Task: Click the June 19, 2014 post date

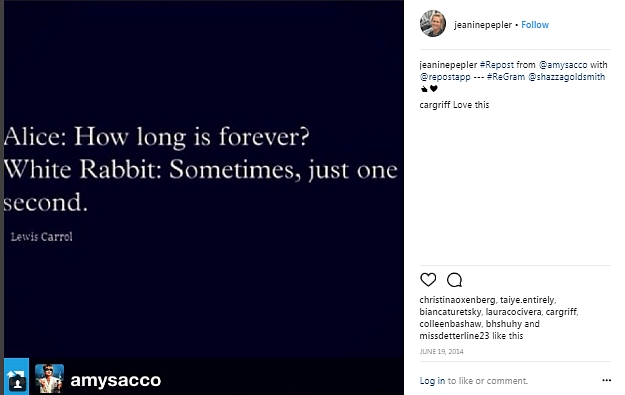Action: 441,352
